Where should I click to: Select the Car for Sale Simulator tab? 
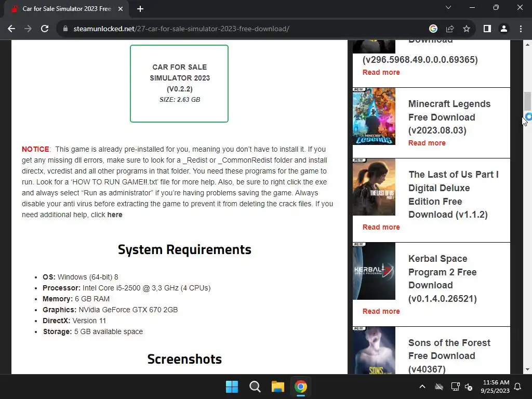click(x=66, y=9)
